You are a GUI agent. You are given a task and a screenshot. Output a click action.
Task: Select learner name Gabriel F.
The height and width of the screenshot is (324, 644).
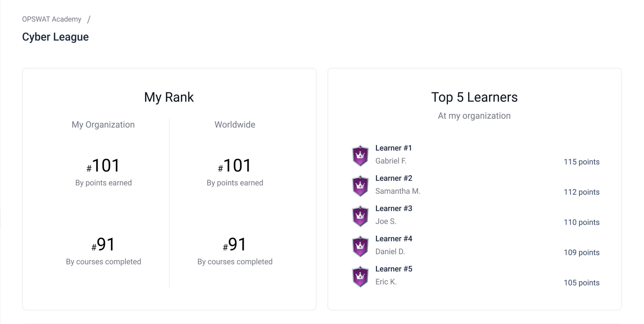pos(391,161)
